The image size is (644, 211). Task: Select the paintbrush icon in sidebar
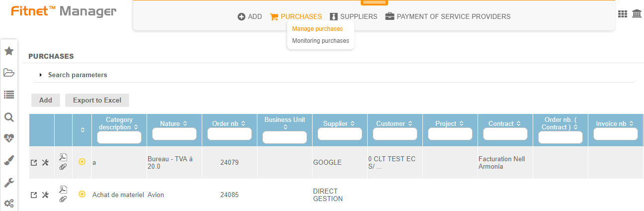tap(8, 160)
